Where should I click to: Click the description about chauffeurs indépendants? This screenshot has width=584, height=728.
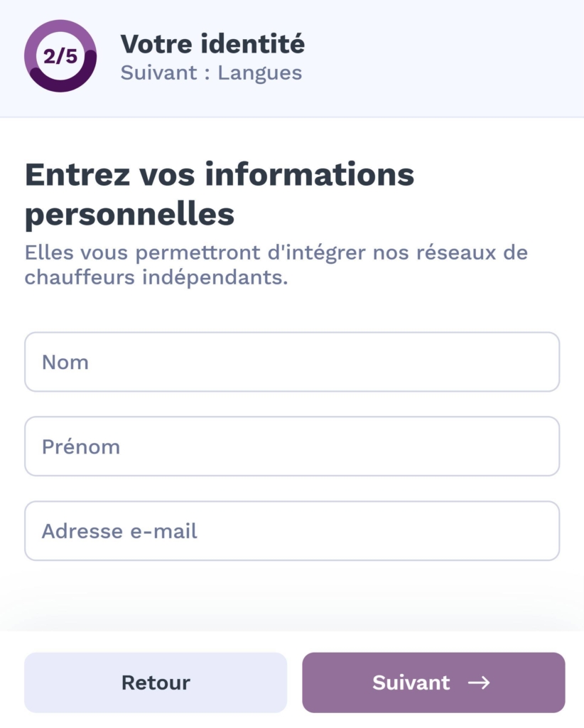(276, 265)
